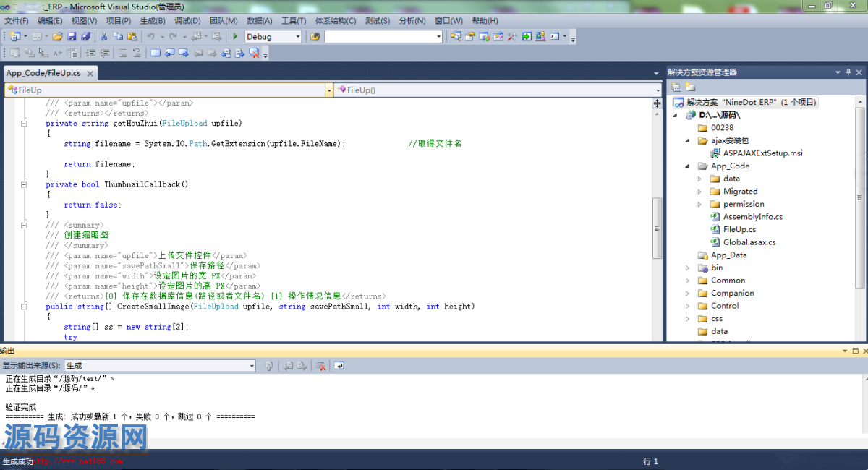868x470 pixels.
Task: Click the Open File folder icon
Action: tap(57, 36)
